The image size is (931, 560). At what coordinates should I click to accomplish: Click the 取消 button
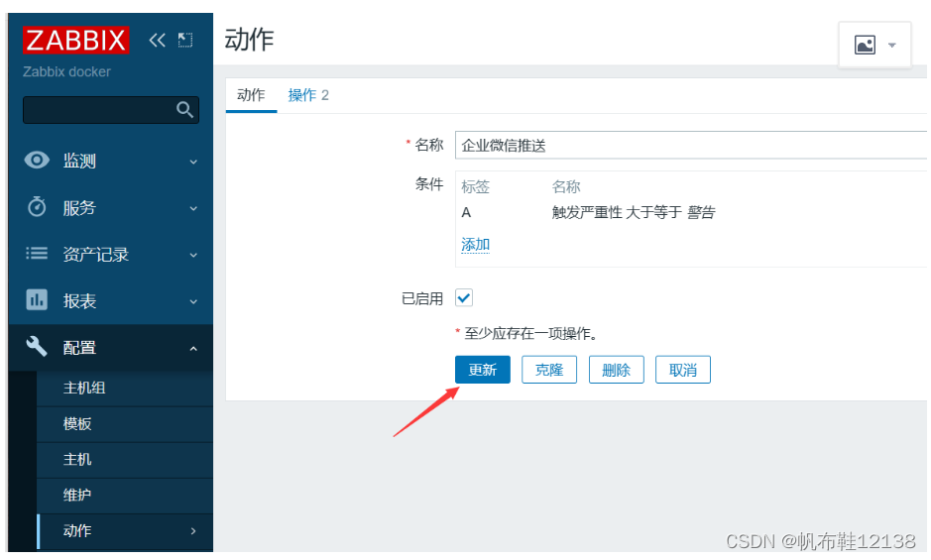[683, 370]
